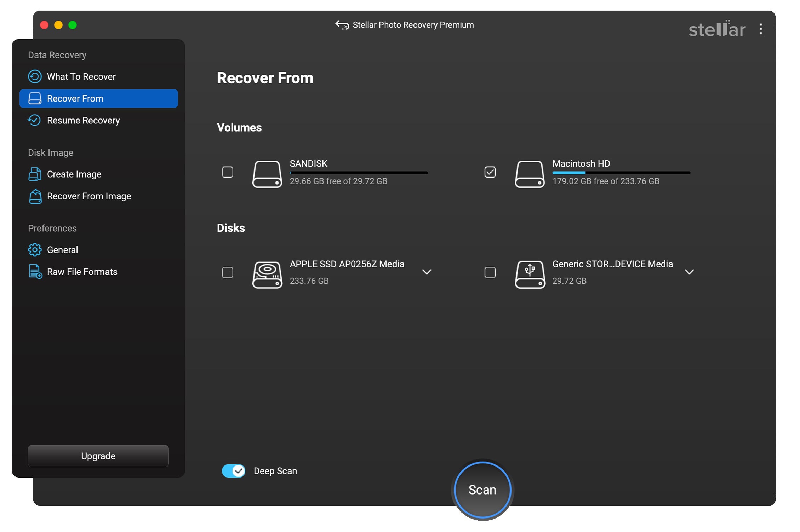Click the Resume Recovery checkmark icon
Image resolution: width=800 pixels, height=532 pixels.
tap(35, 120)
